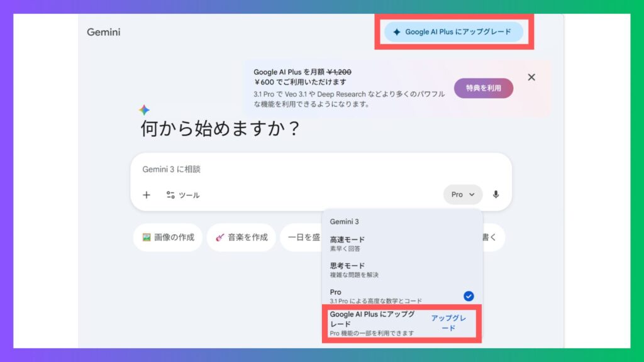Click the blue checkmark beside Pro

(469, 296)
